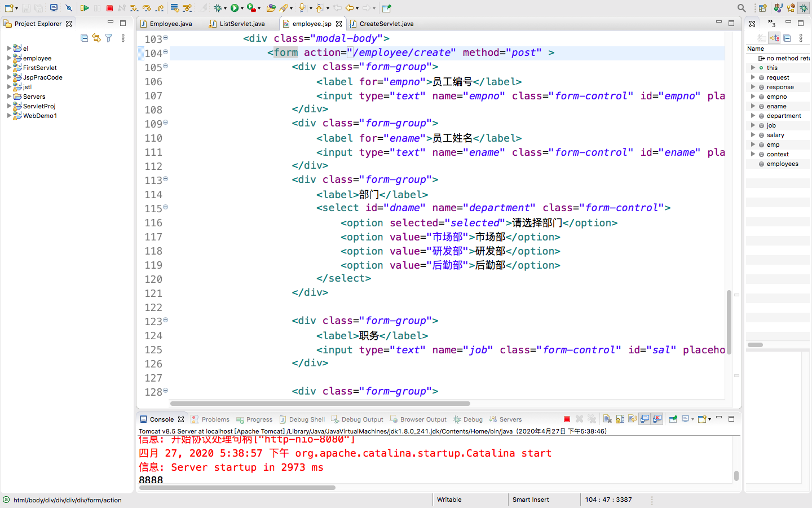Click the Drop to Frame icon
Viewport: 812px width, 508px height.
coord(175,8)
